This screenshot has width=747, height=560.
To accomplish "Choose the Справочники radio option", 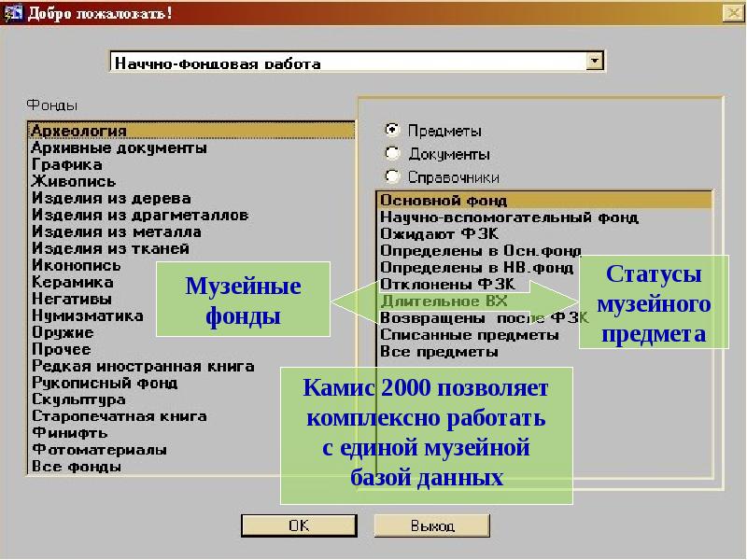I will tap(393, 176).
